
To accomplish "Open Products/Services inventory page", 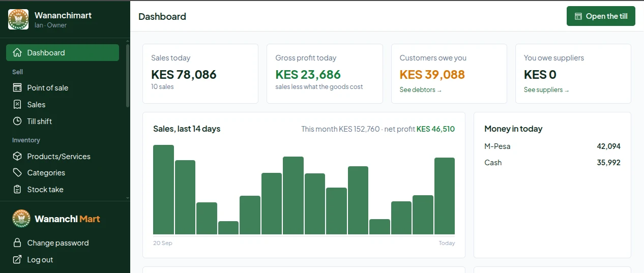I will coord(63,156).
